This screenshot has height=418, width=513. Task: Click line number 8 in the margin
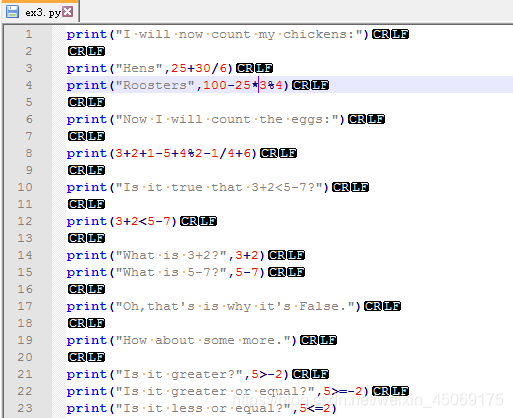point(29,153)
